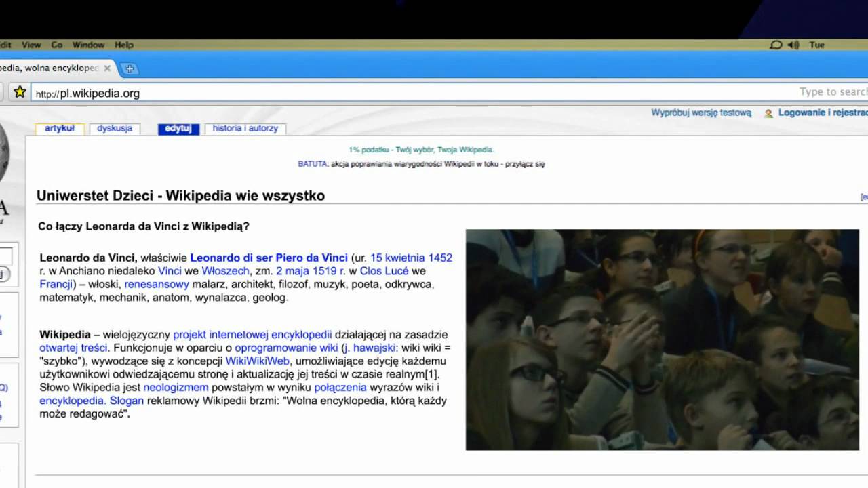The width and height of the screenshot is (868, 488).
Task: Click the 'Vinci' town link
Action: click(170, 271)
